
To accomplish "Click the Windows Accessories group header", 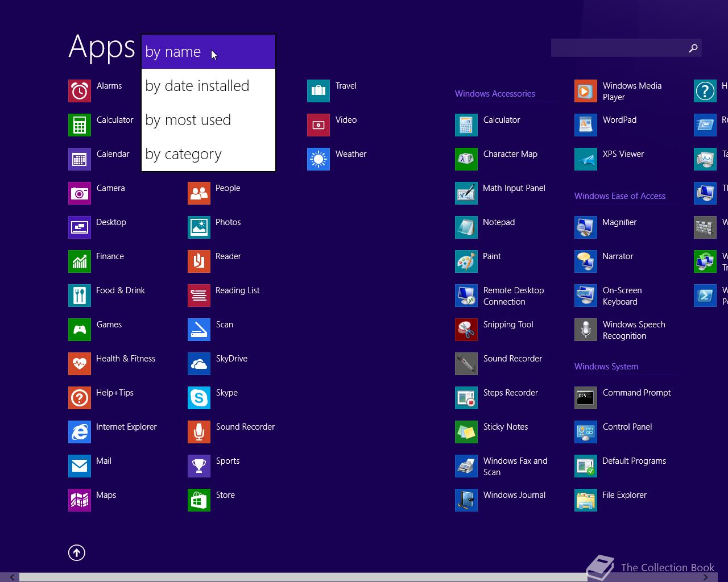I will click(x=495, y=94).
